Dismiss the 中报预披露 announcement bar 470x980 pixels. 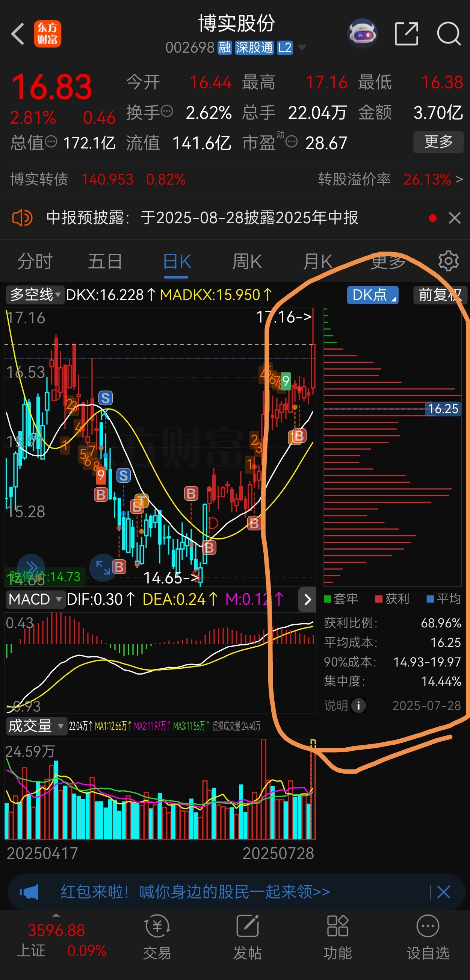click(455, 218)
